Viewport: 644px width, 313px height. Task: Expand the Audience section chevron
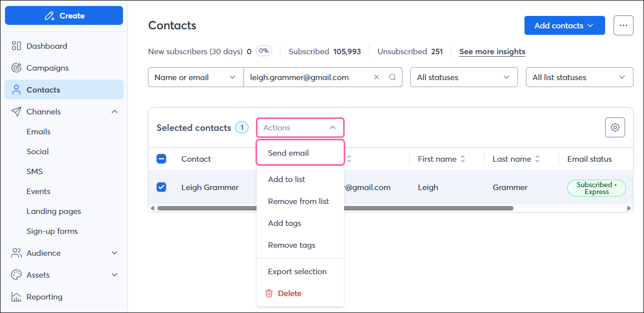point(115,253)
